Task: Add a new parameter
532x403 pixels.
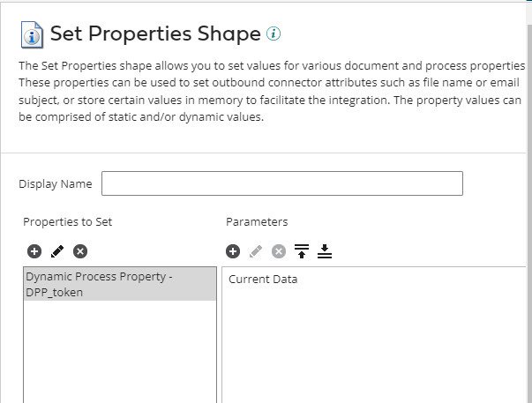Action: point(233,251)
